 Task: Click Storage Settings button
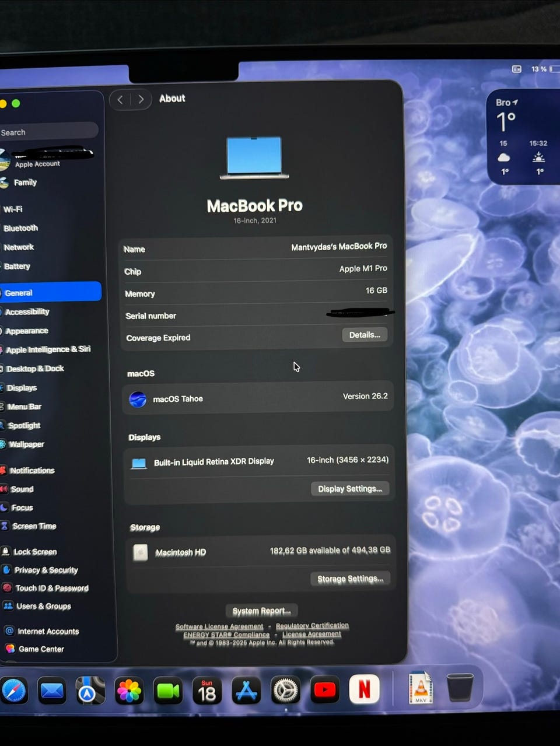point(350,579)
